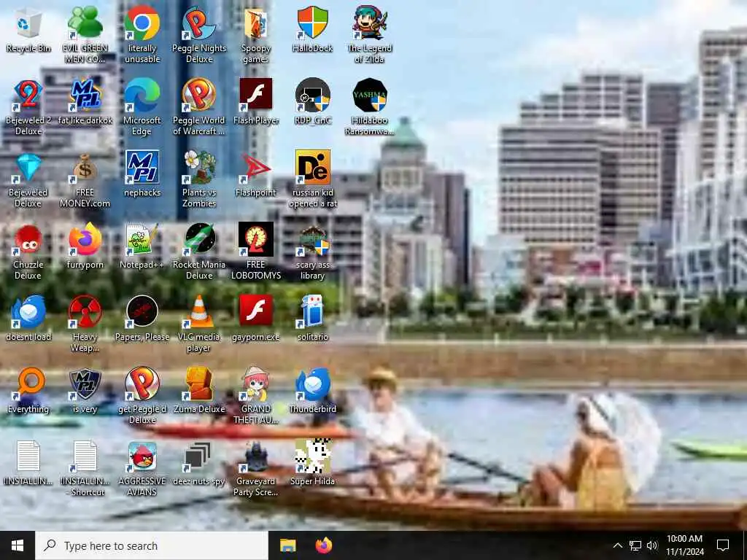Focus the Type here to search box
Screen dimensions: 747x560
[152, 545]
